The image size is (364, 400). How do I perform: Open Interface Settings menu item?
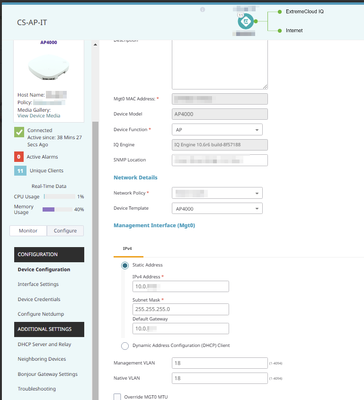coord(38,284)
